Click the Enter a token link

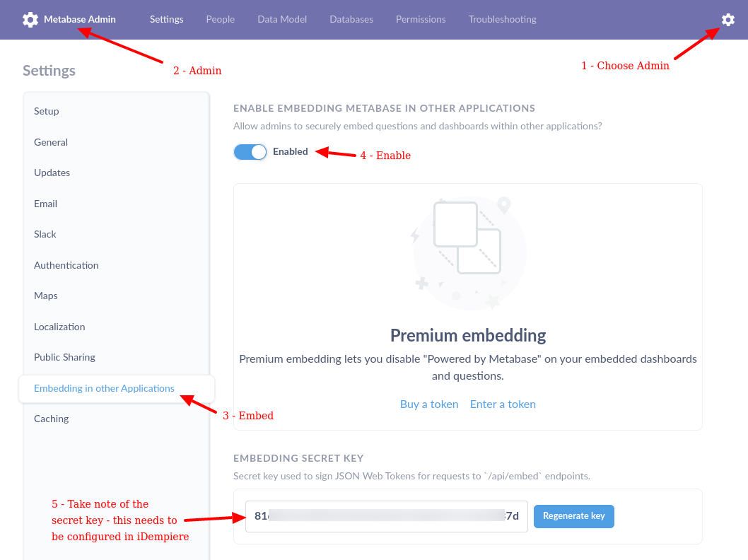pos(503,404)
